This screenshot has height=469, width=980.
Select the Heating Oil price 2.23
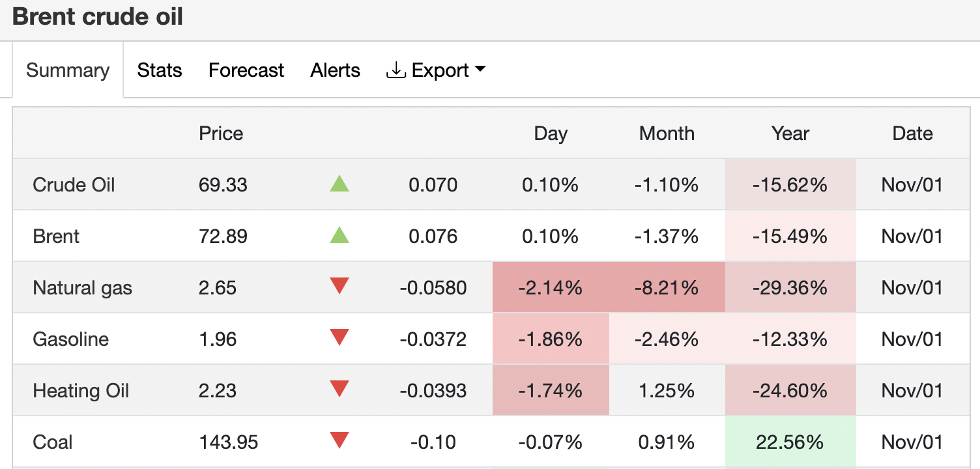click(218, 391)
